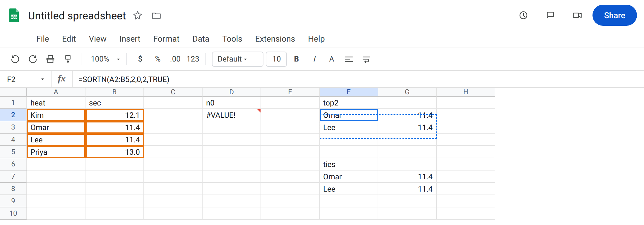Open the 123 more formats menu
This screenshot has width=644, height=225.
tap(193, 59)
